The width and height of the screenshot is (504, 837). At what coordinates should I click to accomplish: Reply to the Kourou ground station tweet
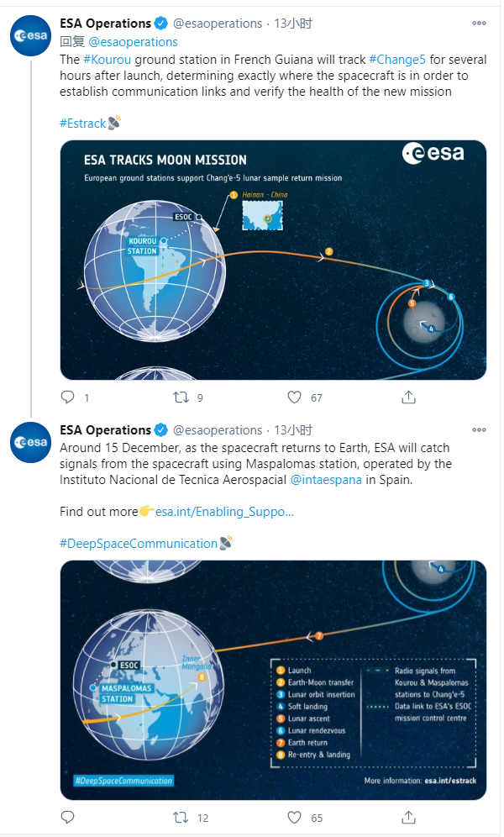point(68,397)
